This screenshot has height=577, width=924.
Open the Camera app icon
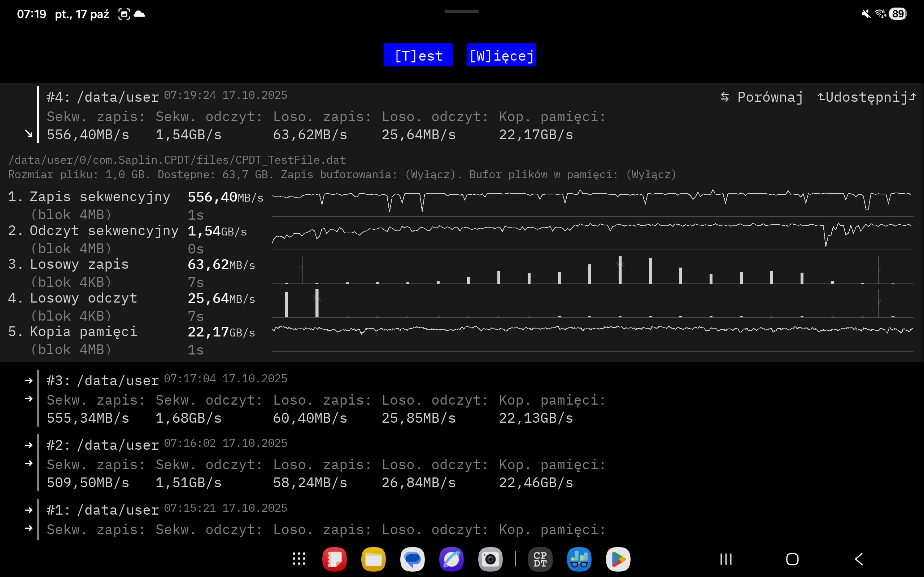(x=490, y=559)
